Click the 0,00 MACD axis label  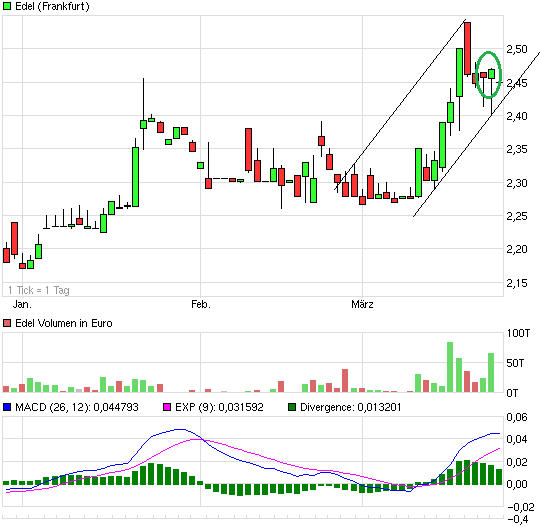pyautogui.click(x=517, y=484)
